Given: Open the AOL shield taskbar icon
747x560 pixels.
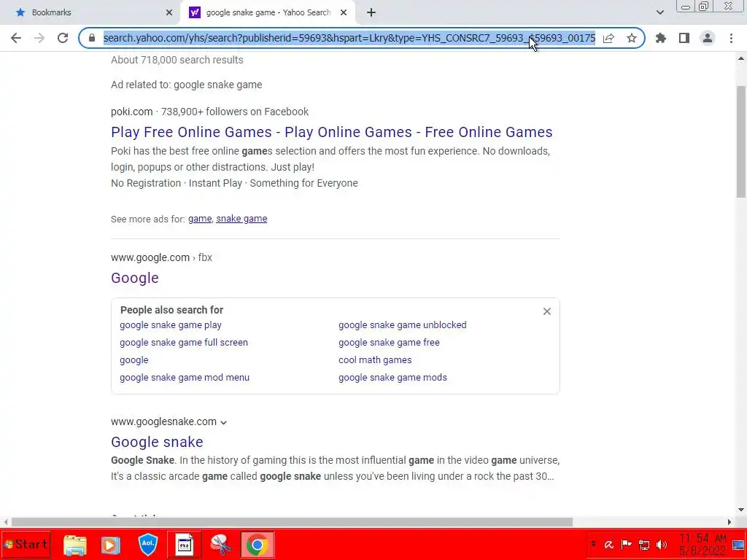Looking at the screenshot, I should [x=147, y=545].
